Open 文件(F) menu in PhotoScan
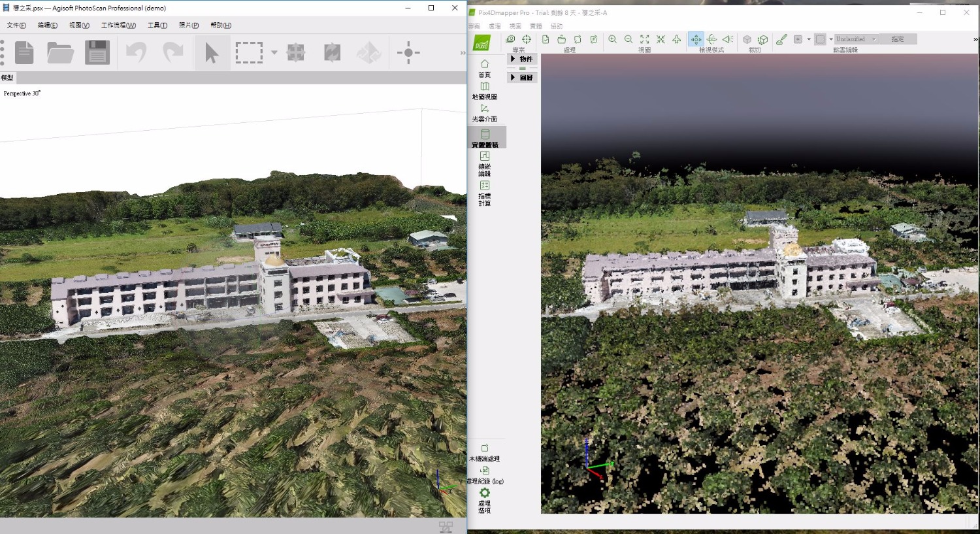 pos(16,25)
